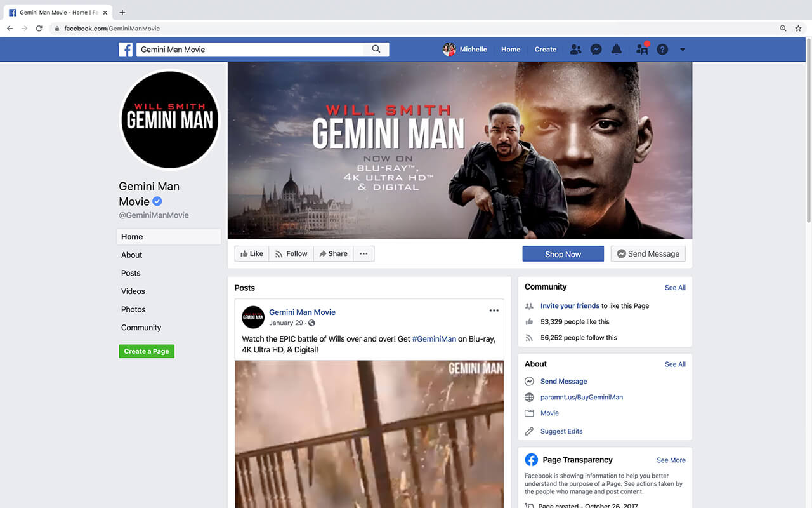
Task: Click See All in the Community card
Action: coord(675,288)
